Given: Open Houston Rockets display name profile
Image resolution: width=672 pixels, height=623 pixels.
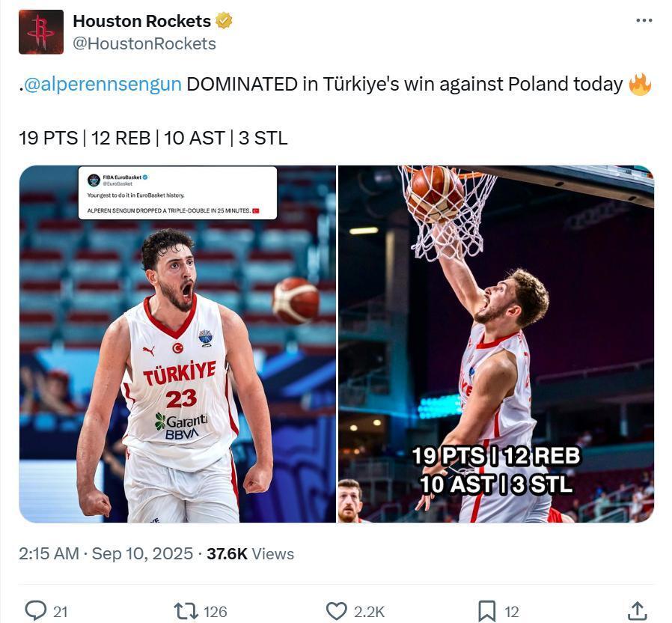Looking at the screenshot, I should pyautogui.click(x=142, y=21).
